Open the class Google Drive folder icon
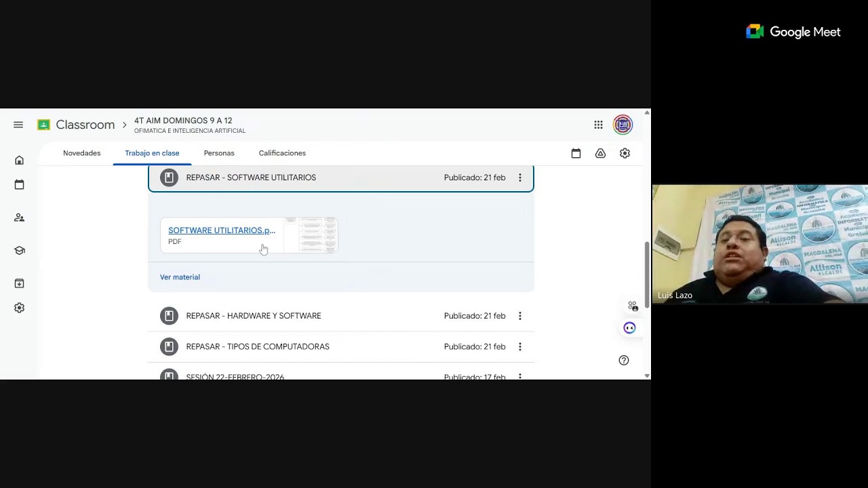The width and height of the screenshot is (868, 488). [x=600, y=153]
